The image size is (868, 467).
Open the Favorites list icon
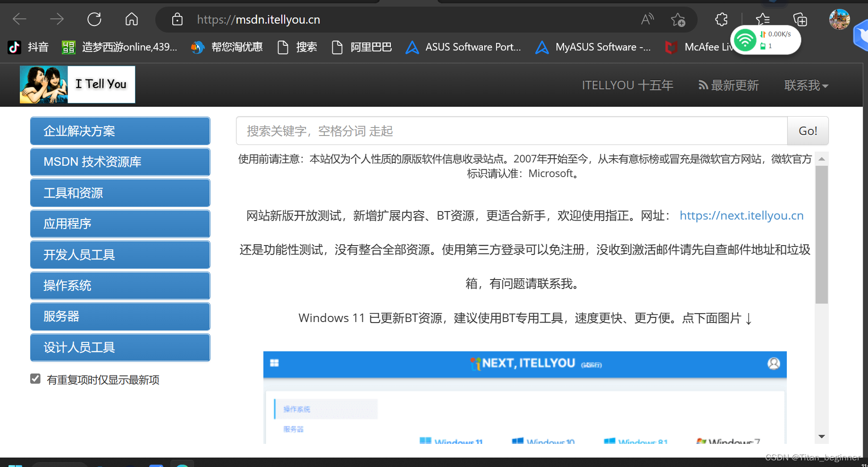coord(763,19)
